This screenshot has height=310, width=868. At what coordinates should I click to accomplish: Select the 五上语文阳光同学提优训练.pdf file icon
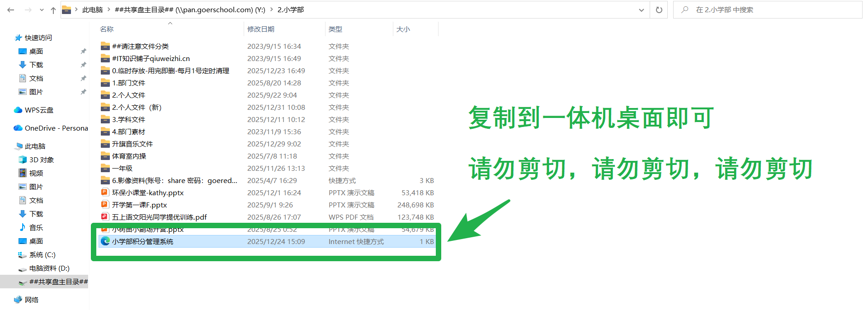pyautogui.click(x=105, y=217)
